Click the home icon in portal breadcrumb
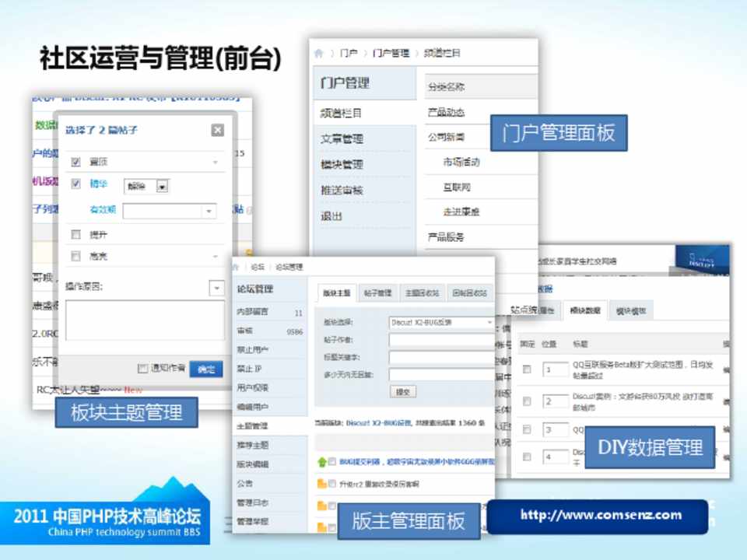 click(318, 54)
